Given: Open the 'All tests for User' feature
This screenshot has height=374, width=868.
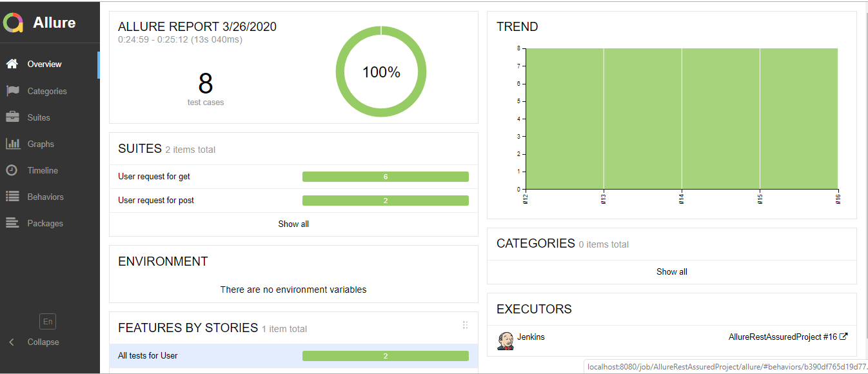Looking at the screenshot, I should [148, 356].
